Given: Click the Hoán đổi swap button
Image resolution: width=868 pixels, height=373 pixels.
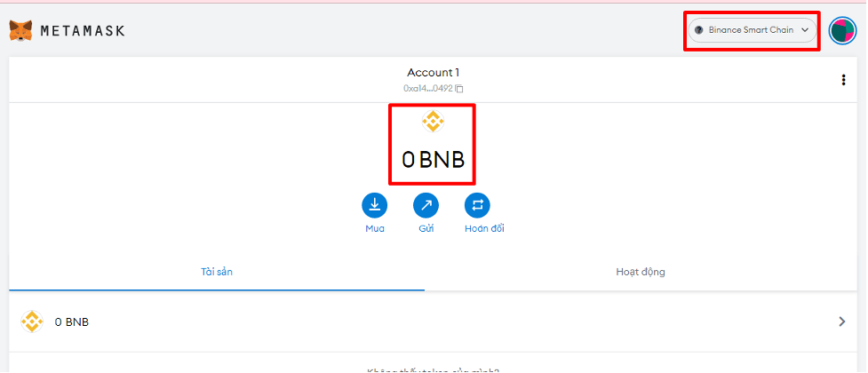Looking at the screenshot, I should pyautogui.click(x=477, y=205).
